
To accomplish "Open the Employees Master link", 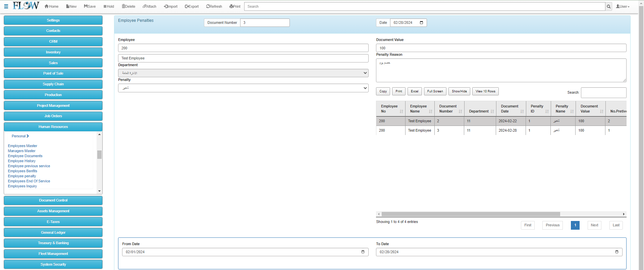I will 22,146.
